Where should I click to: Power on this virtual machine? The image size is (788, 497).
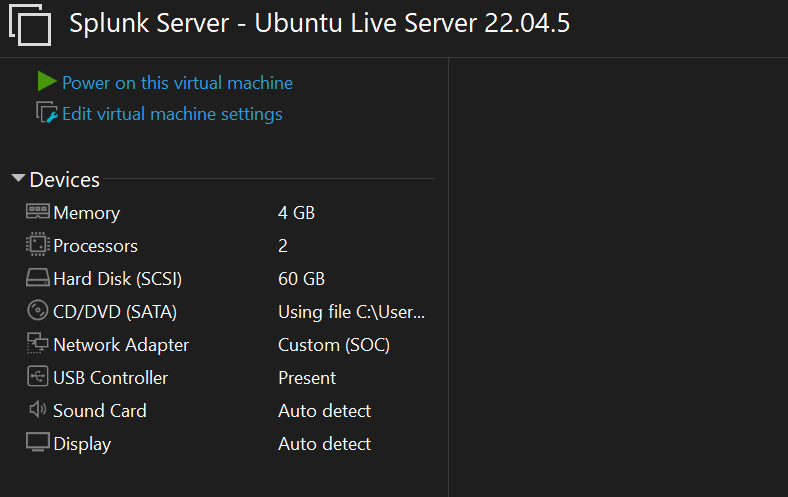pos(177,83)
